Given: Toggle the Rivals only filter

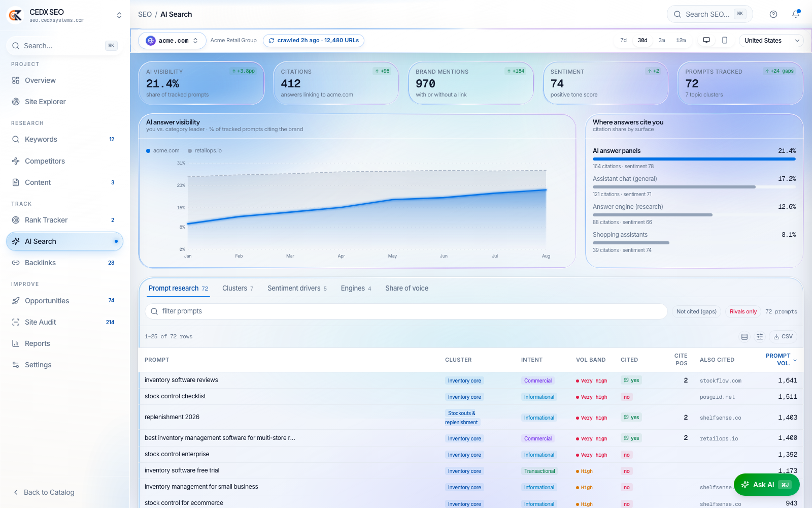Looking at the screenshot, I should 743,311.
